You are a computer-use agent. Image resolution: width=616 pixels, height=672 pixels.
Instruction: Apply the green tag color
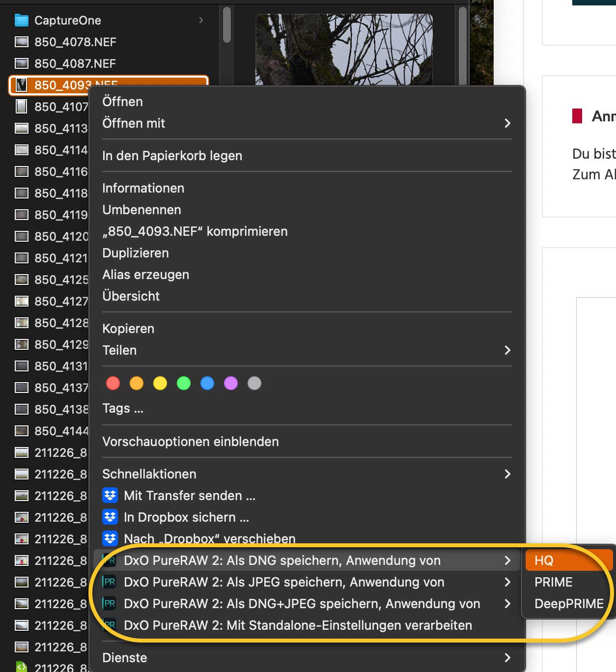click(x=184, y=383)
